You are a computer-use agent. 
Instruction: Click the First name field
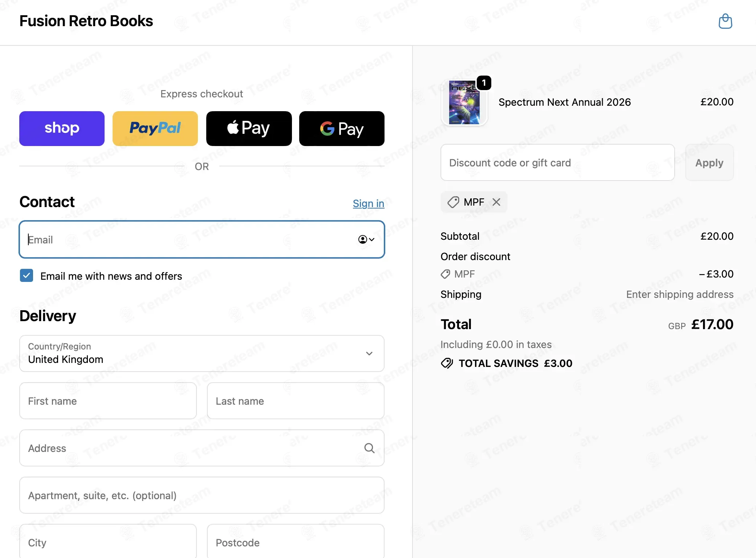[x=108, y=401]
